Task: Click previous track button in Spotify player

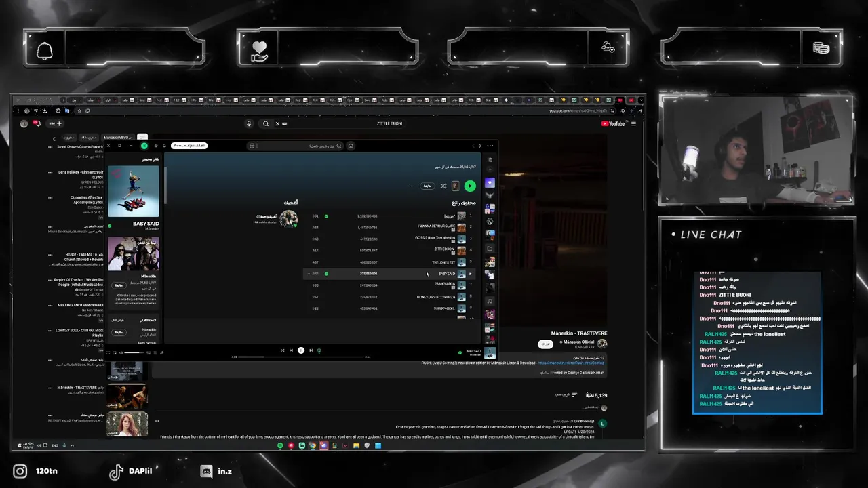Action: tap(291, 350)
